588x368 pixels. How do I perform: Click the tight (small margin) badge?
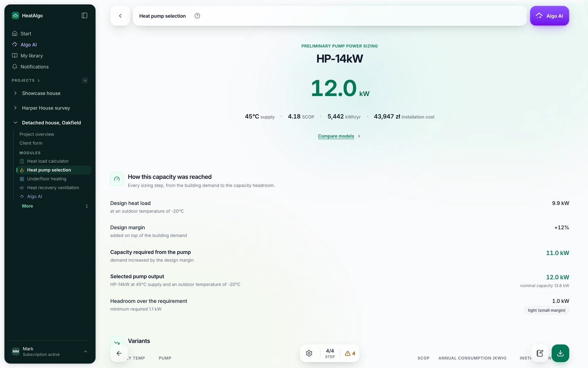[x=546, y=310]
